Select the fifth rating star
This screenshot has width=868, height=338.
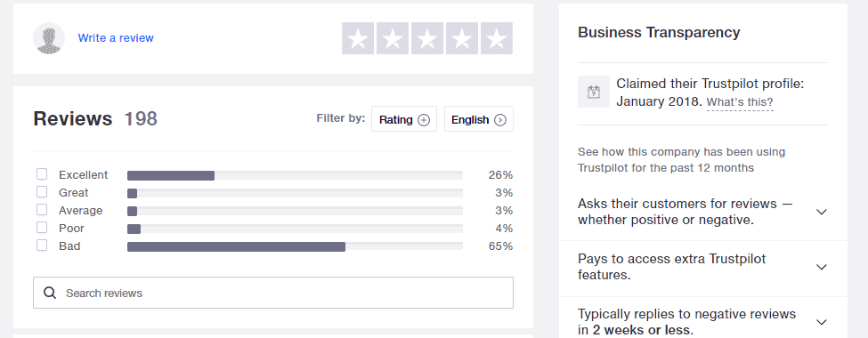click(497, 38)
